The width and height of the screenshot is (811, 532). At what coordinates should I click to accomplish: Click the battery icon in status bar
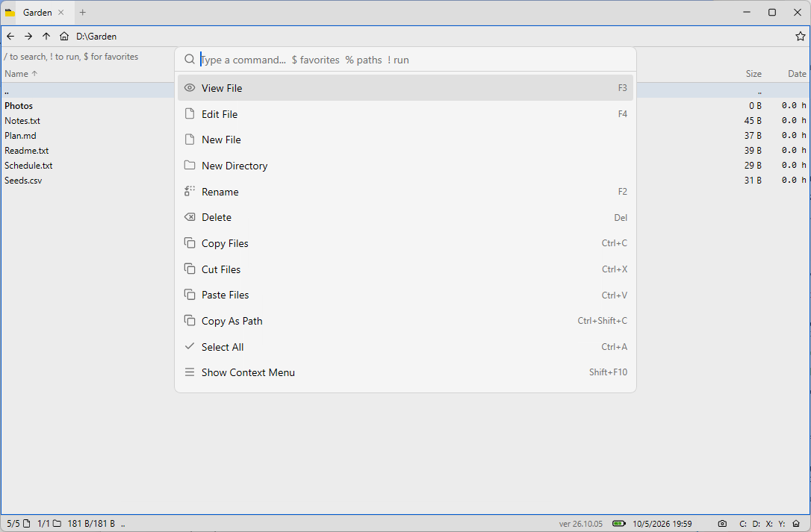618,524
